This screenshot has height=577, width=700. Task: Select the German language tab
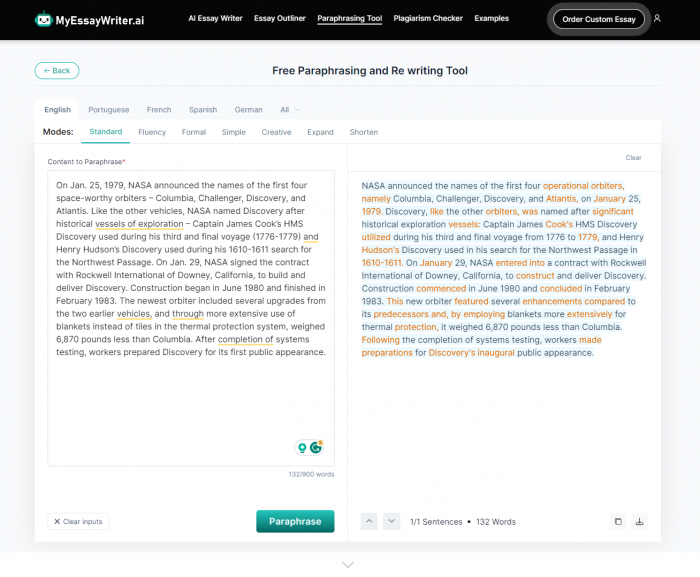click(x=249, y=109)
